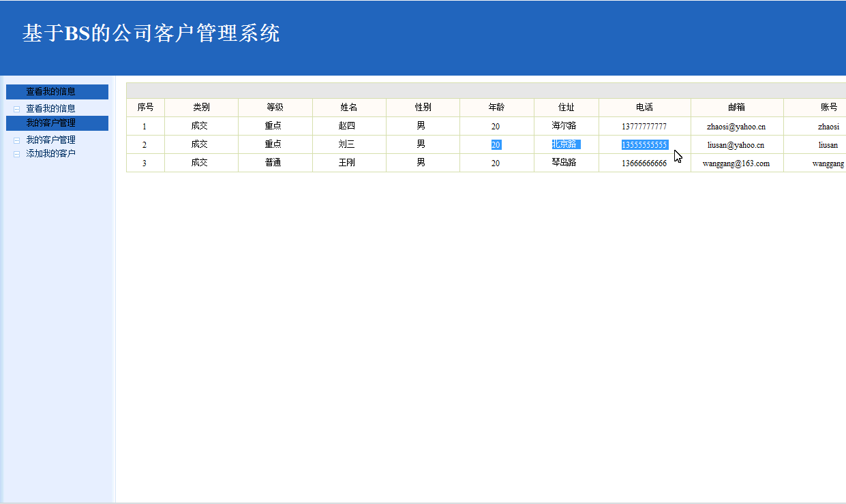Viewport: 846px width, 504px height.
Task: Click the 查看我的信息 blue section header
Action: click(x=57, y=91)
